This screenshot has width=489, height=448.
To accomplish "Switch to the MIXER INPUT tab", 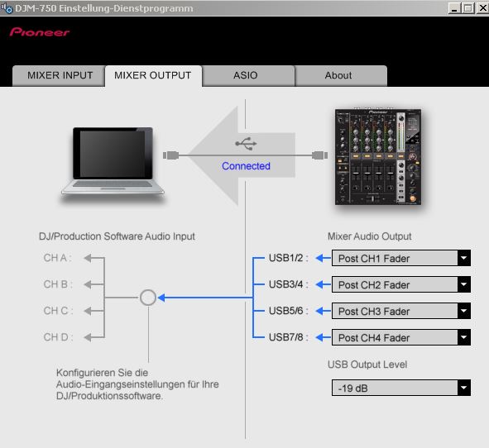I will [x=59, y=76].
